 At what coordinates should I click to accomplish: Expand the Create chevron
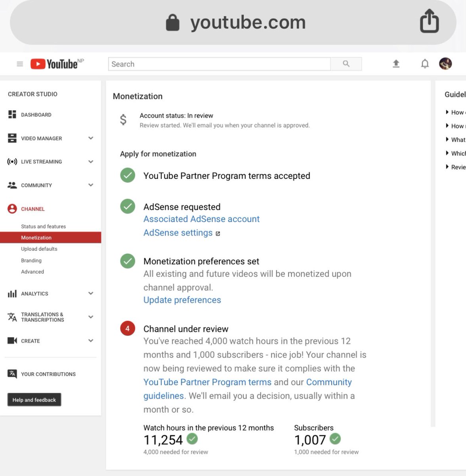click(x=91, y=340)
